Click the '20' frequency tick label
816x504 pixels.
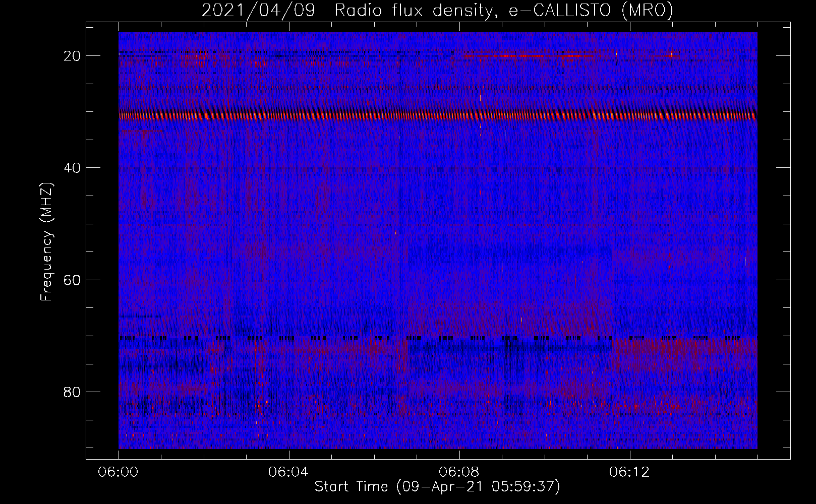[72, 56]
